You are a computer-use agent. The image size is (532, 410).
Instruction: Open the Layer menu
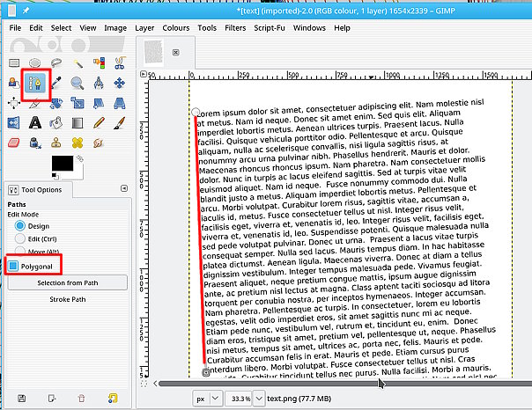144,28
